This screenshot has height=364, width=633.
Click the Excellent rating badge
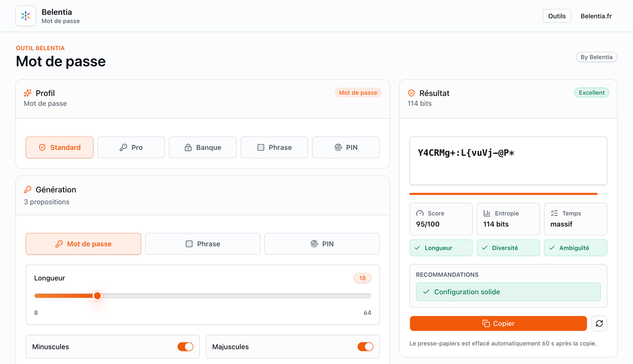(592, 93)
